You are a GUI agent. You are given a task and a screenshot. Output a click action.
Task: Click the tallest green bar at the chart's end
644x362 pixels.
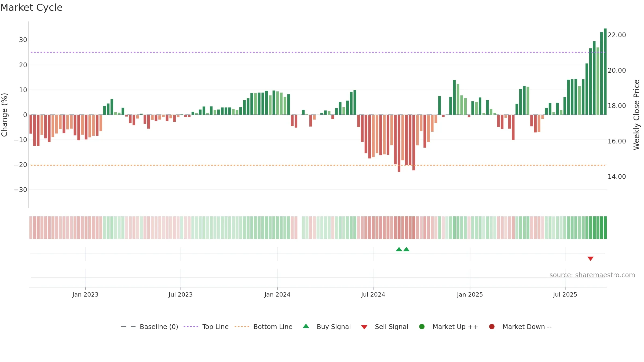(605, 72)
